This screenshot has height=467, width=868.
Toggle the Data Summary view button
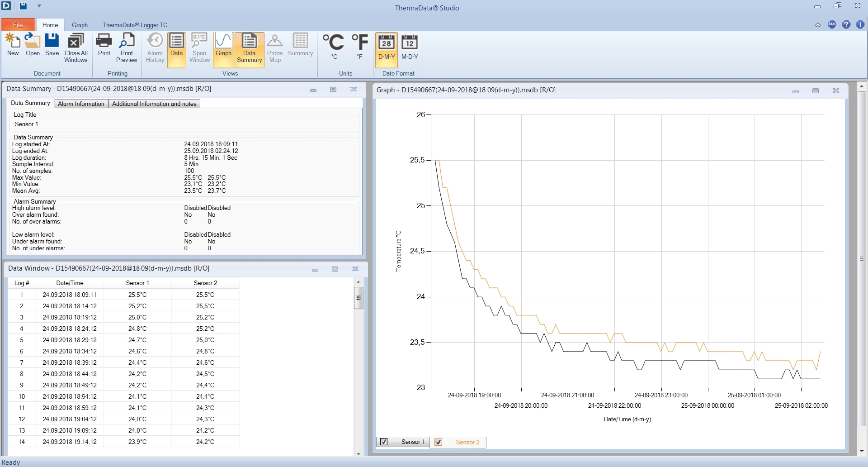tap(249, 48)
